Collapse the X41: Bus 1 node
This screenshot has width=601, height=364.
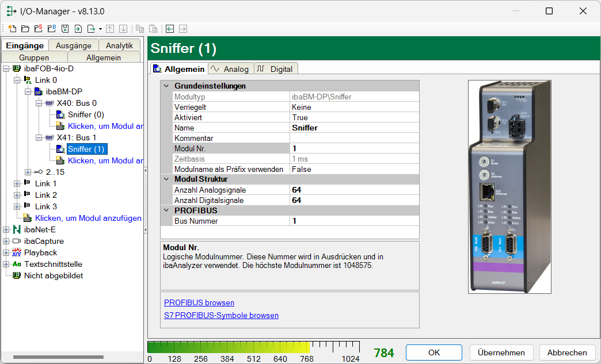[x=39, y=138]
